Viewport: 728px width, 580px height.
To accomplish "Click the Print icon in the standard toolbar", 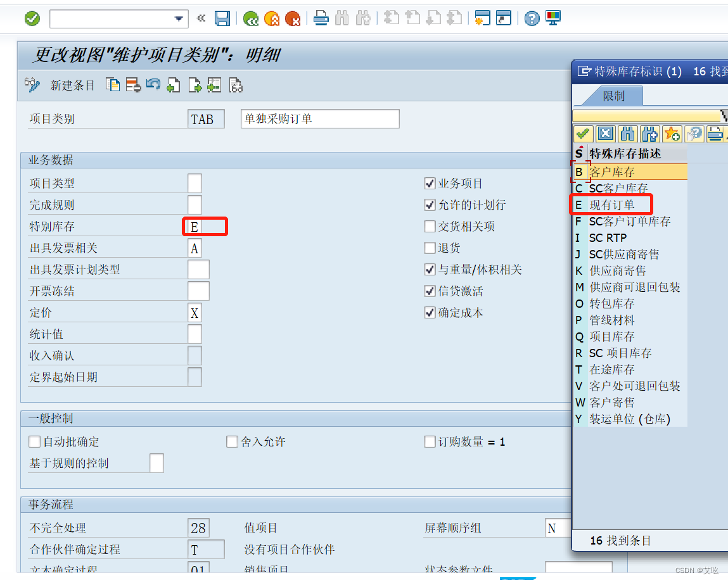I will click(321, 18).
